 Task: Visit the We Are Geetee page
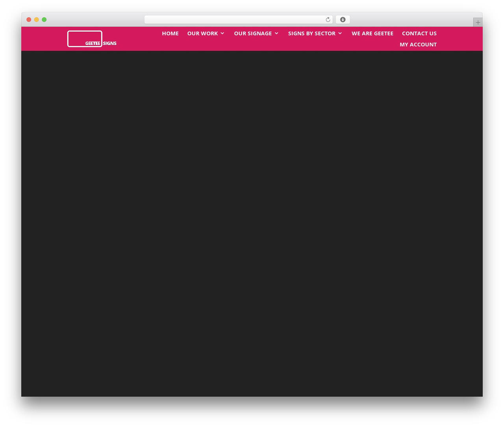click(372, 33)
